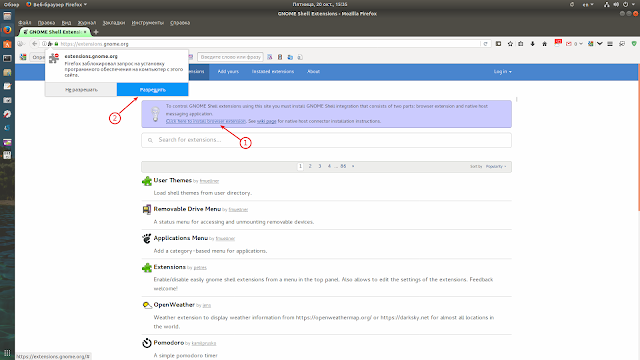Click Не разрешать to deny installation

[x=81, y=90]
